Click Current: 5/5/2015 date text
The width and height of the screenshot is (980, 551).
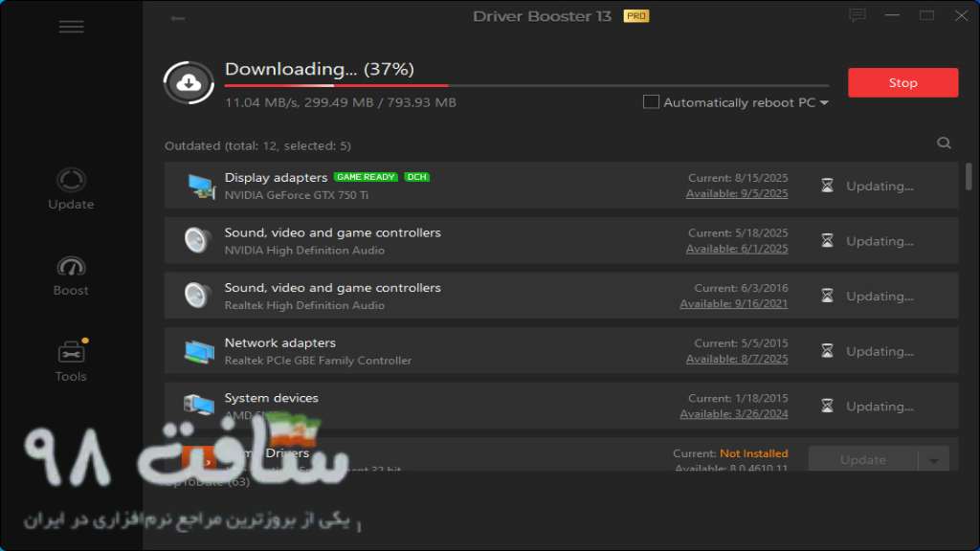(x=742, y=343)
